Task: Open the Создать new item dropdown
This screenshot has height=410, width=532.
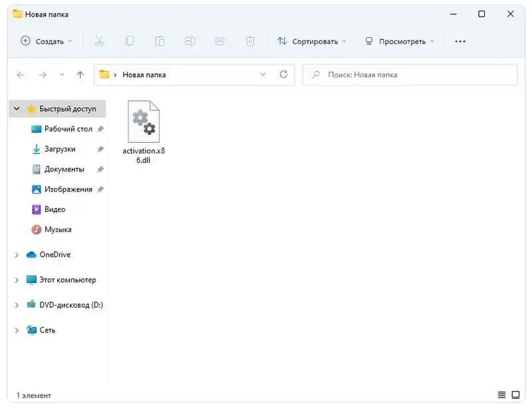Action: coord(47,41)
